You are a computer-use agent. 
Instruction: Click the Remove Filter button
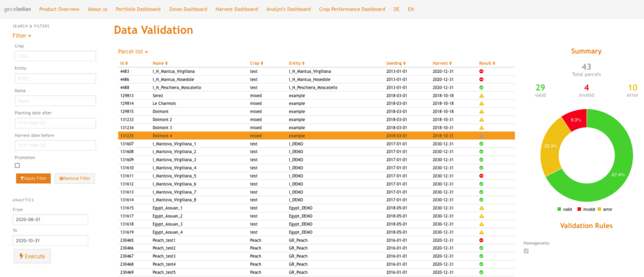coord(75,178)
